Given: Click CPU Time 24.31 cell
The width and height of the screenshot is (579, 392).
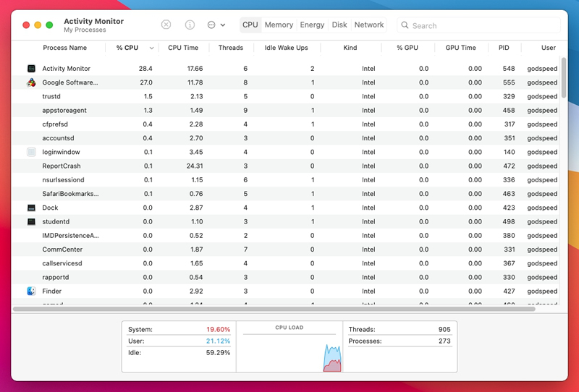Looking at the screenshot, I should point(195,166).
